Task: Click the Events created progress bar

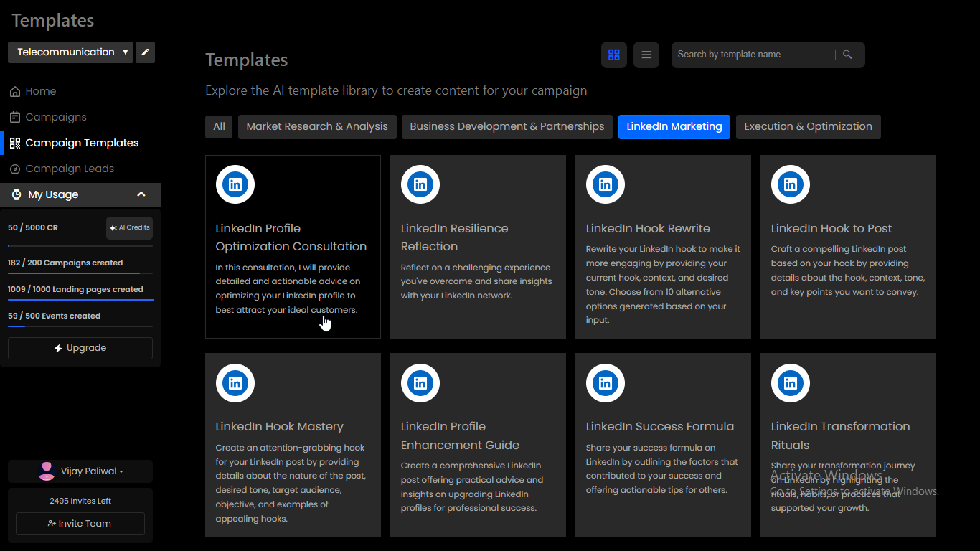Action: (80, 326)
